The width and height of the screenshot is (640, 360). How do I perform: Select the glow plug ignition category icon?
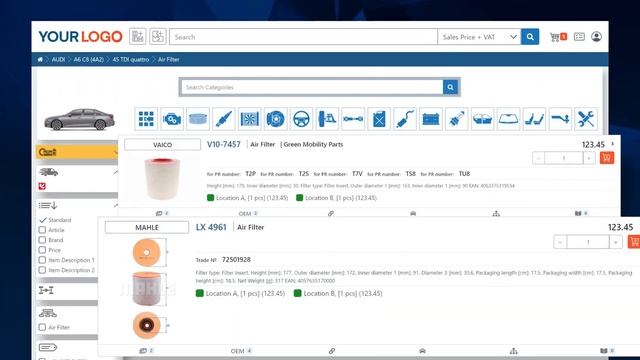(224, 119)
